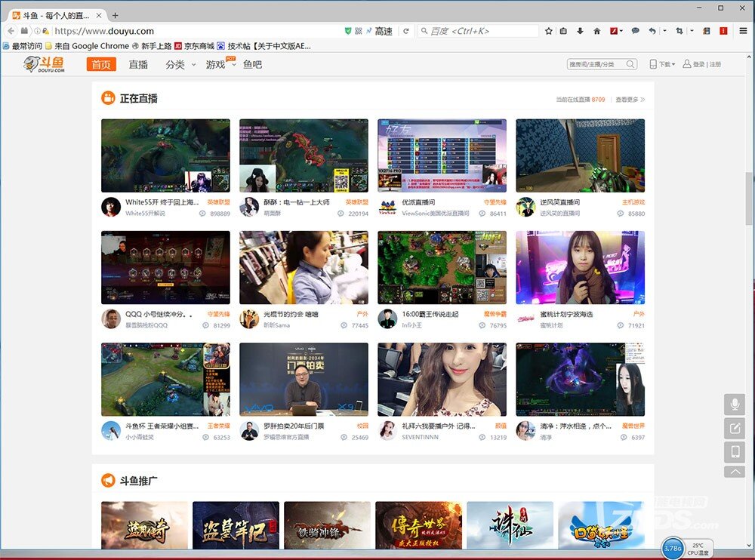Open the 光棍节的约会 stream thumbnail

[304, 267]
